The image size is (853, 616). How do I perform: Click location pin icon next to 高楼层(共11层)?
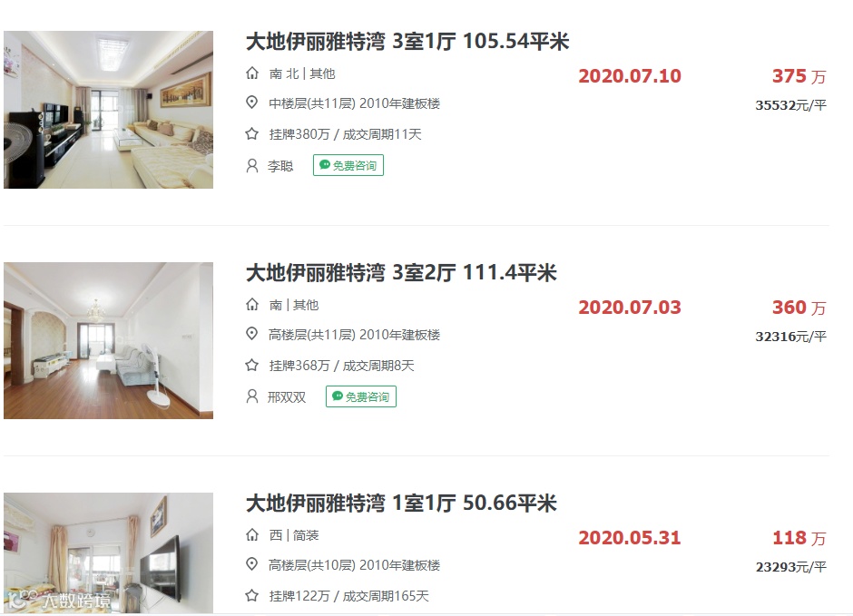252,334
